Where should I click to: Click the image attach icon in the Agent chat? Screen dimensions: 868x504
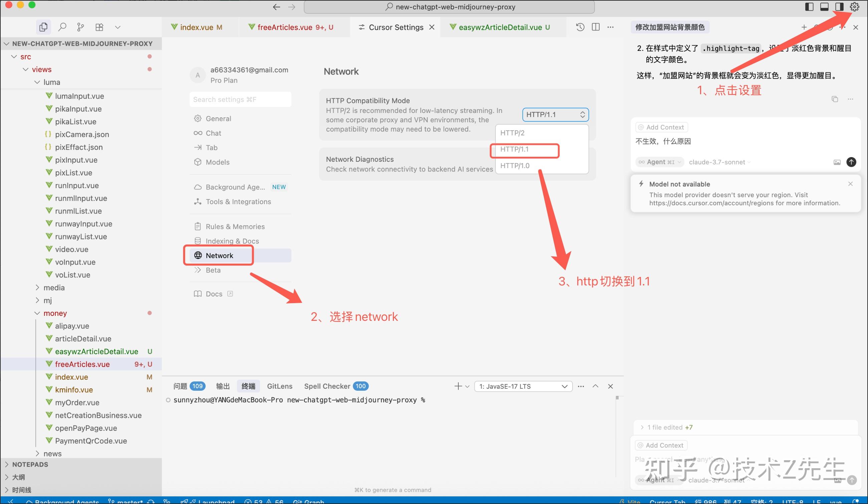tap(837, 162)
